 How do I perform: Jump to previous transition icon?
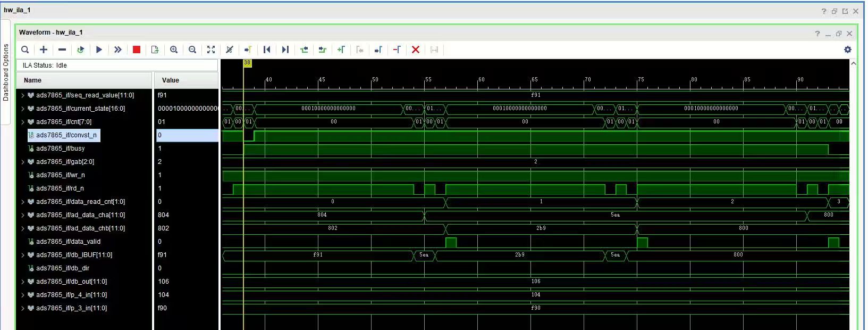point(304,49)
